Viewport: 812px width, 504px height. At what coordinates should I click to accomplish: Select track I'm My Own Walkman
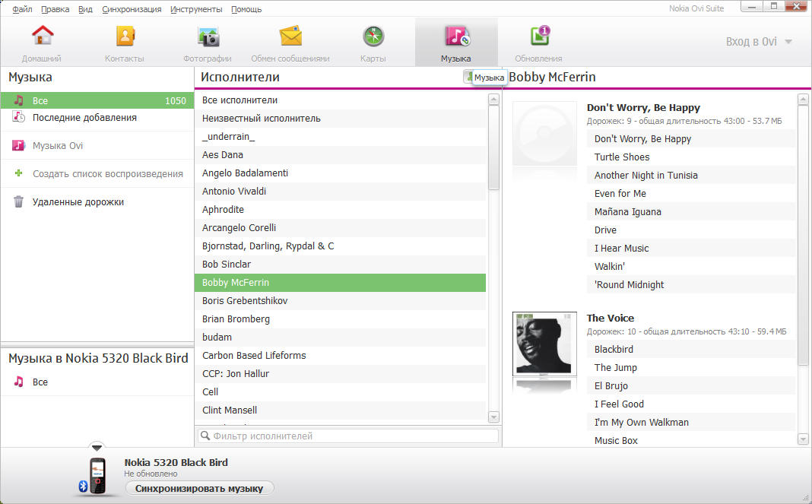tap(691, 422)
